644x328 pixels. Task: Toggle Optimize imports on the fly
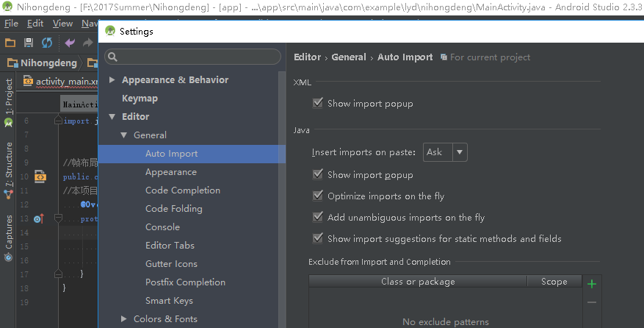click(318, 196)
